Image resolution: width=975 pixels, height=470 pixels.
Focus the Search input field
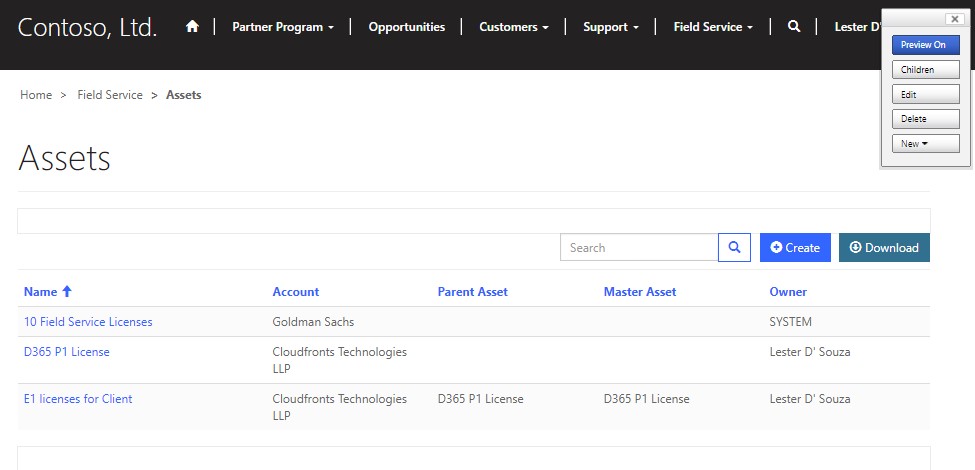(x=639, y=247)
